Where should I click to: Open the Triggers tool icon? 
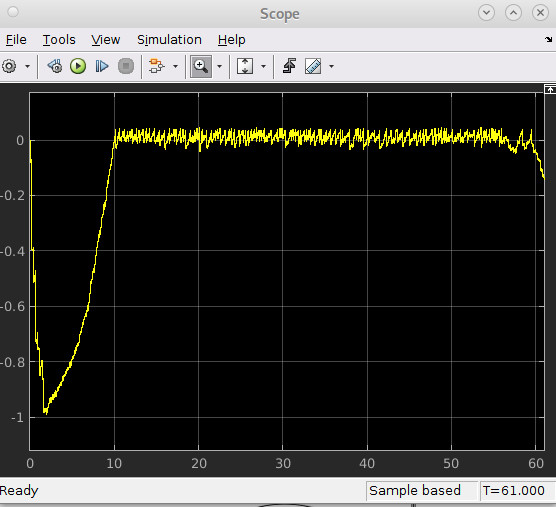point(289,66)
